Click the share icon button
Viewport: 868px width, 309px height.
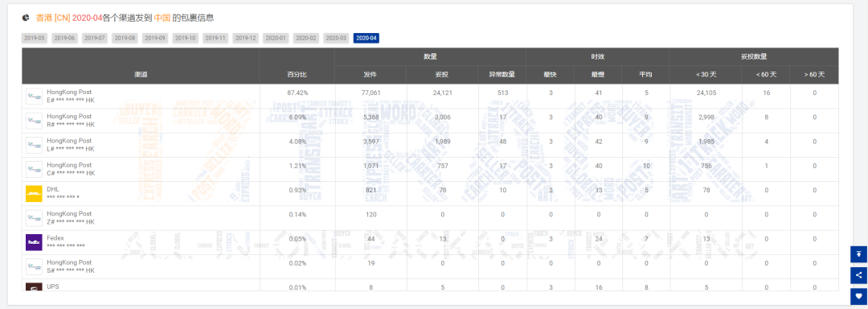tap(858, 275)
